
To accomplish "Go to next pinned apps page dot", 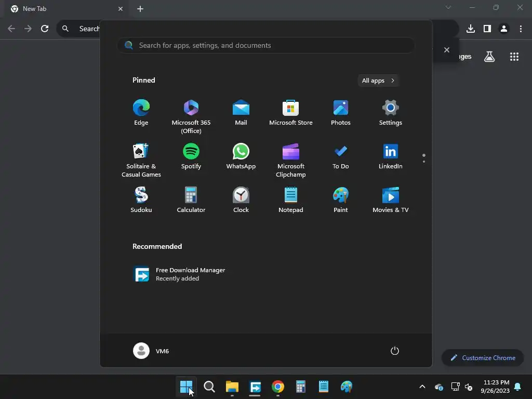I will [424, 162].
